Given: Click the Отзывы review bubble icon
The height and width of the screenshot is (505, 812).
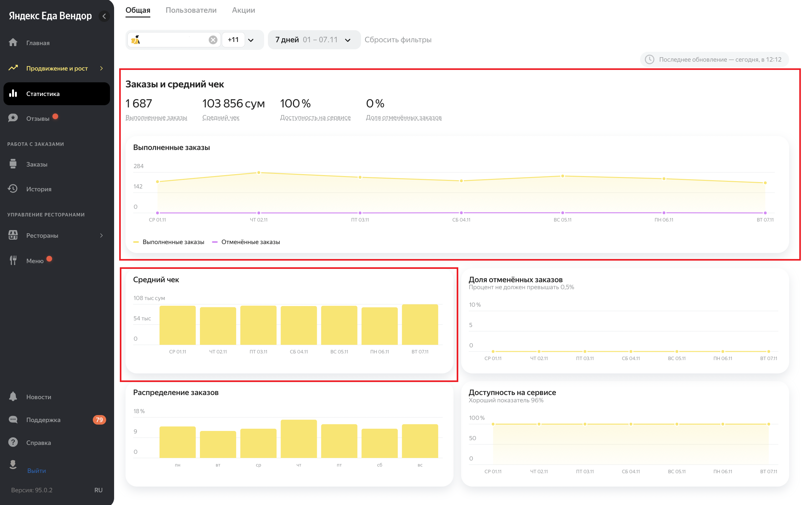Looking at the screenshot, I should pyautogui.click(x=13, y=118).
